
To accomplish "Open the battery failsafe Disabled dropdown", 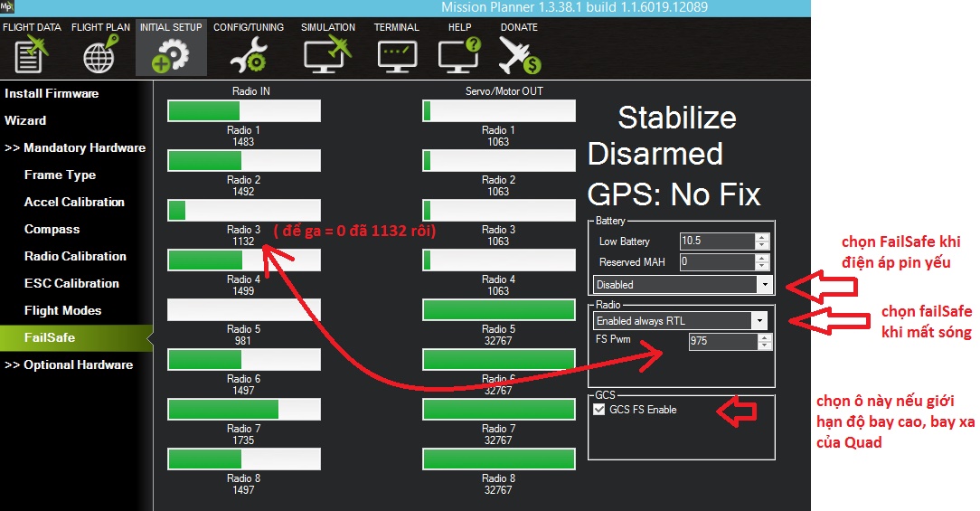I will (x=683, y=285).
